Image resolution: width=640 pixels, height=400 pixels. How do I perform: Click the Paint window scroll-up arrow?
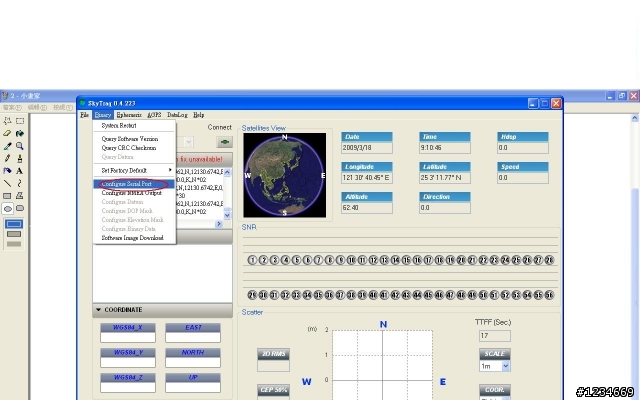[635, 118]
